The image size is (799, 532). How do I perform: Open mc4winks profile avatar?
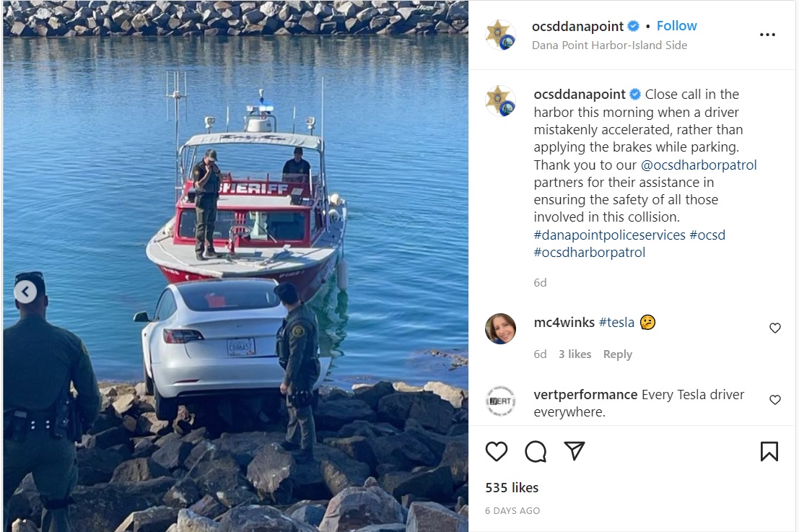pos(500,328)
